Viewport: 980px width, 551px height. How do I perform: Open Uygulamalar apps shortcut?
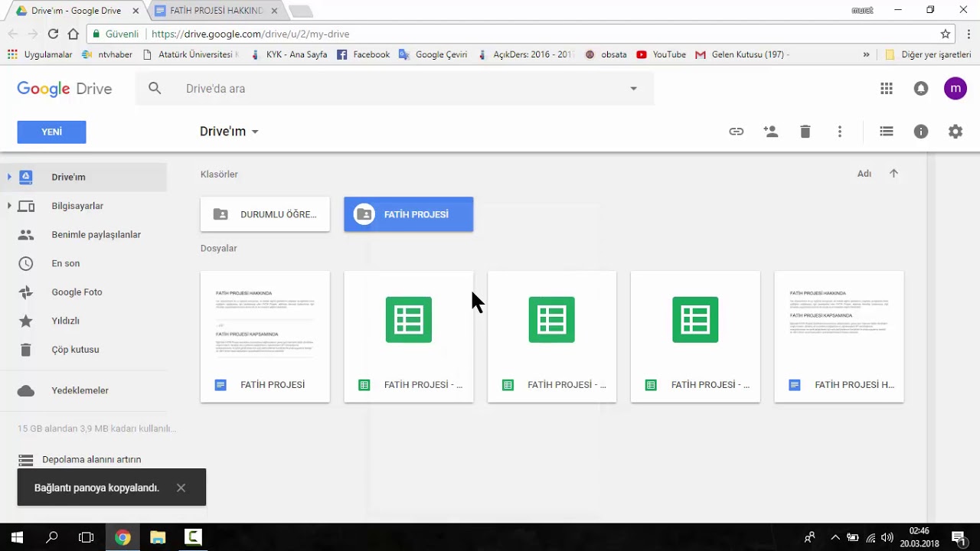coord(40,54)
